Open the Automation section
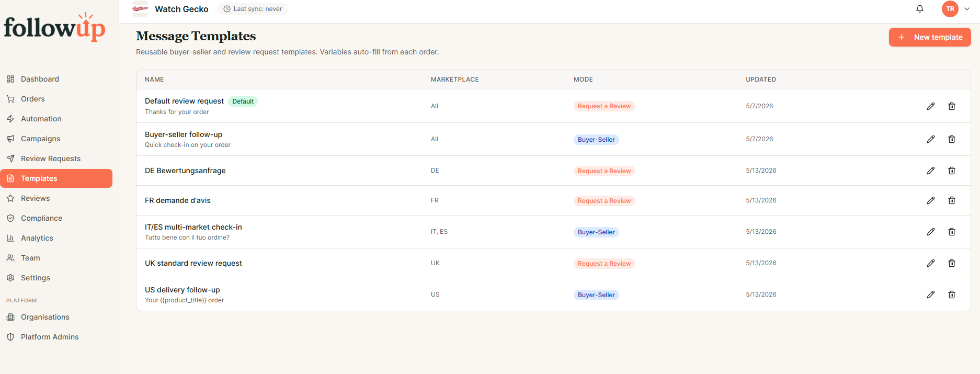The height and width of the screenshot is (374, 980). [x=56, y=119]
